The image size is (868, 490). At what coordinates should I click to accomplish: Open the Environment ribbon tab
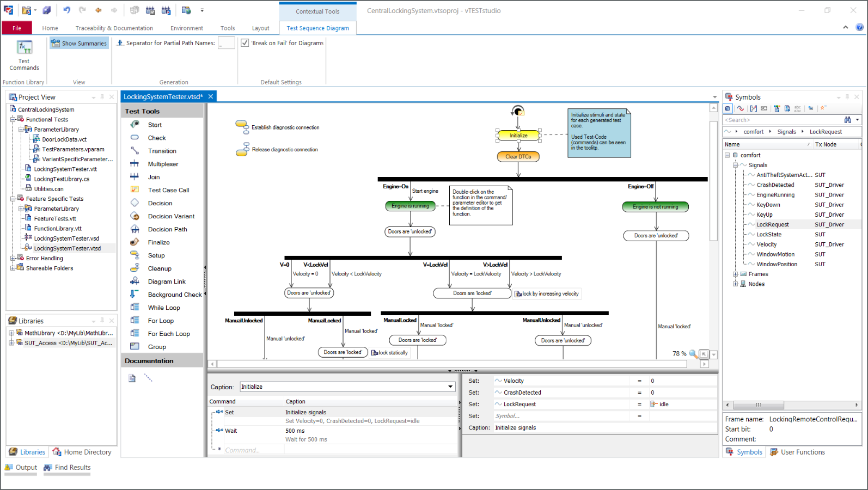(x=187, y=28)
